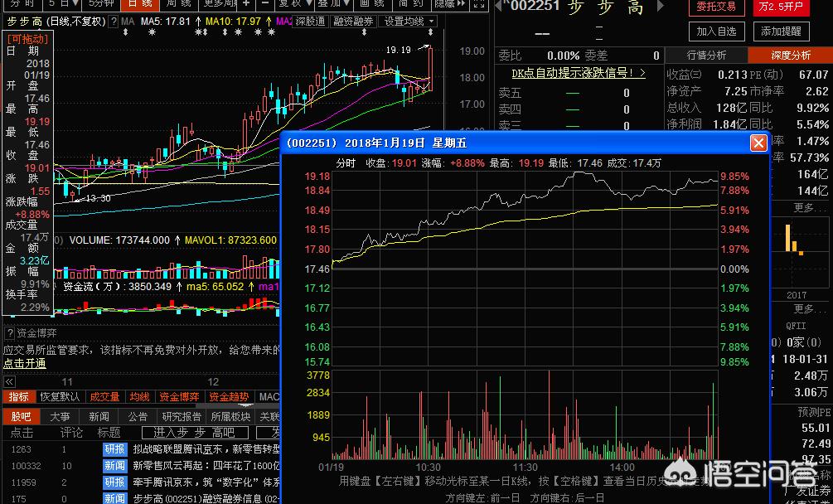Open post 拟战略联盟腾讯京东
833x504 pixels.
coord(206,449)
